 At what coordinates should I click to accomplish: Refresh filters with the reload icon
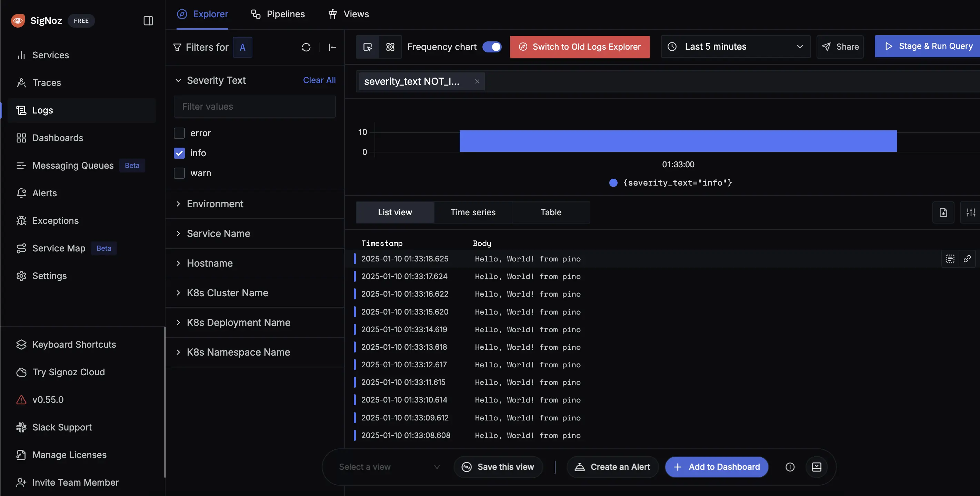[306, 47]
